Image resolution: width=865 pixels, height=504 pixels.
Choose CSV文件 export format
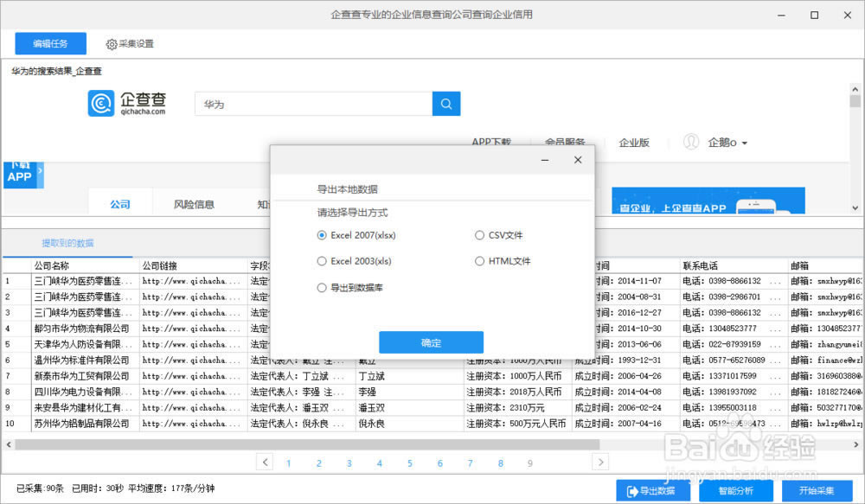[x=480, y=235]
